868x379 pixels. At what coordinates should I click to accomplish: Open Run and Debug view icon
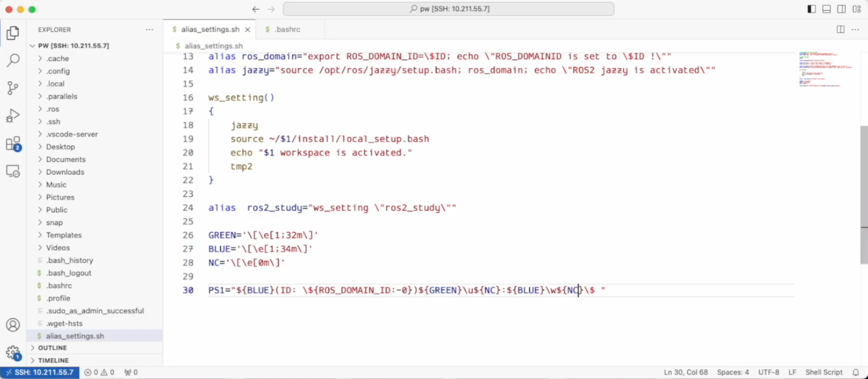13,116
